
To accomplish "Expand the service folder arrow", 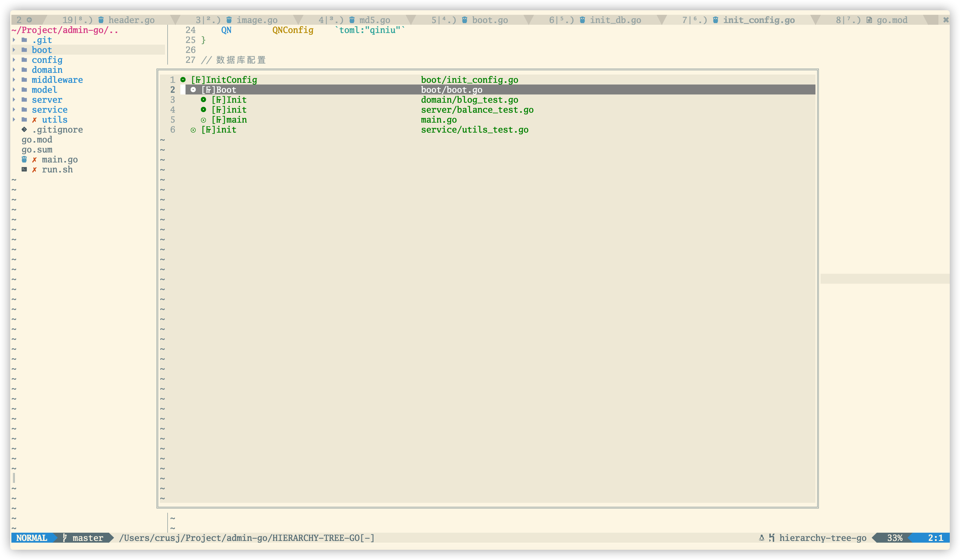I will 14,109.
